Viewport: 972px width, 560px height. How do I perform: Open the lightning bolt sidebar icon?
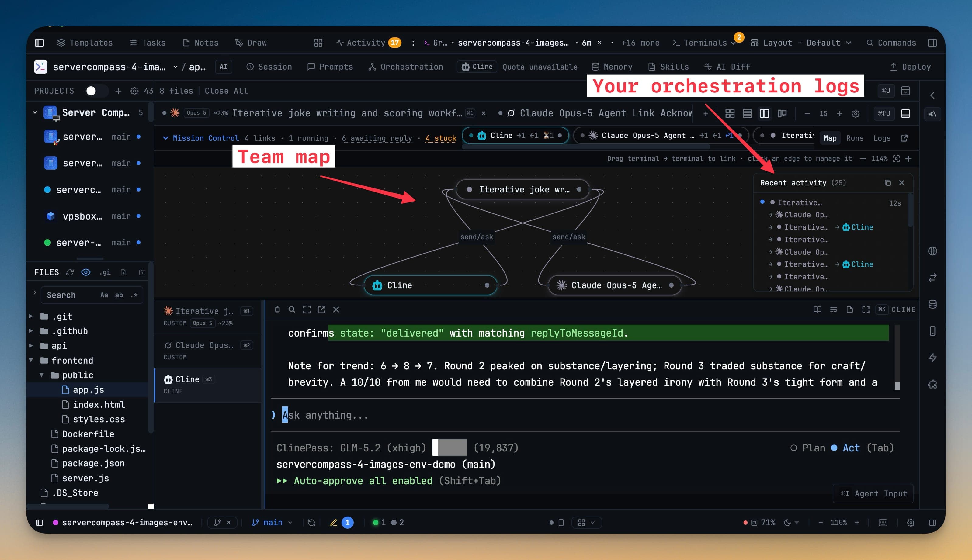[x=932, y=358]
